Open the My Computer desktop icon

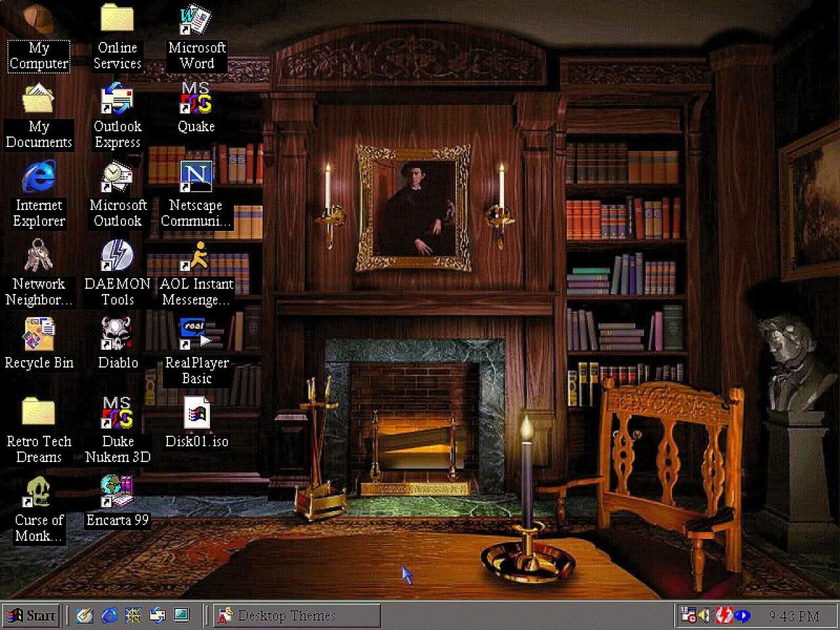(x=39, y=37)
